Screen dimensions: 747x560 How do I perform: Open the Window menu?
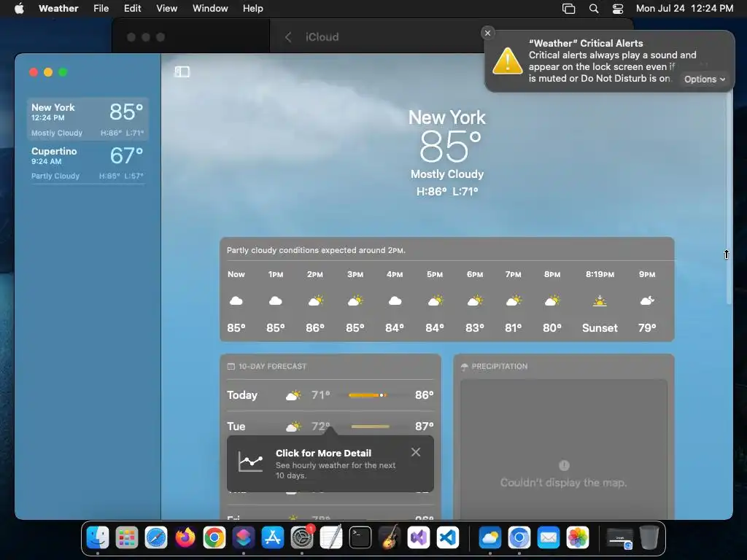pyautogui.click(x=210, y=8)
